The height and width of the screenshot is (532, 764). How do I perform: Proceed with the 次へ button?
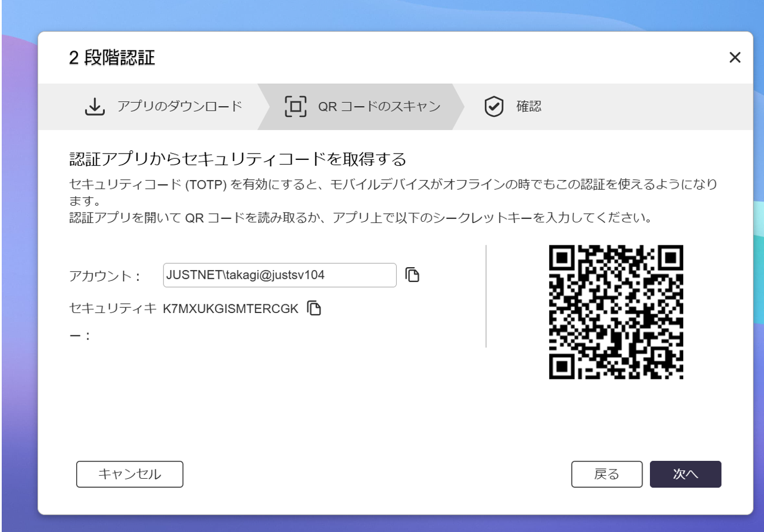[685, 474]
